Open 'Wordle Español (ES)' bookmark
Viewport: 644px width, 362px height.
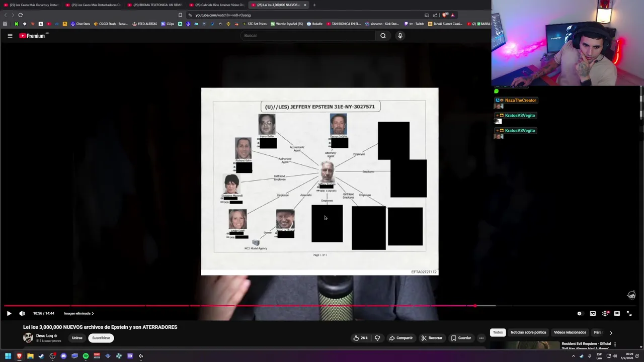(x=287, y=24)
